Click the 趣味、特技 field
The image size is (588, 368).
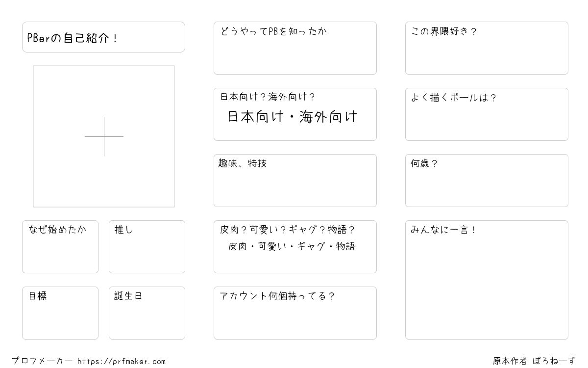pyautogui.click(x=295, y=181)
